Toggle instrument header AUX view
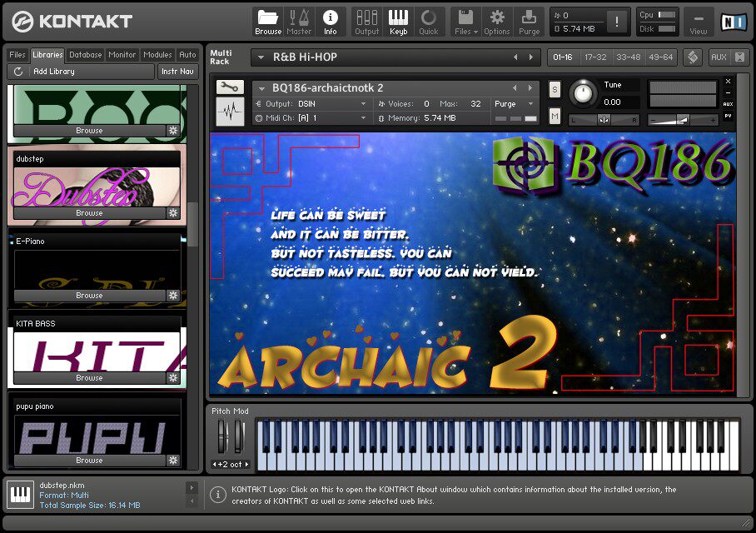 pyautogui.click(x=728, y=104)
